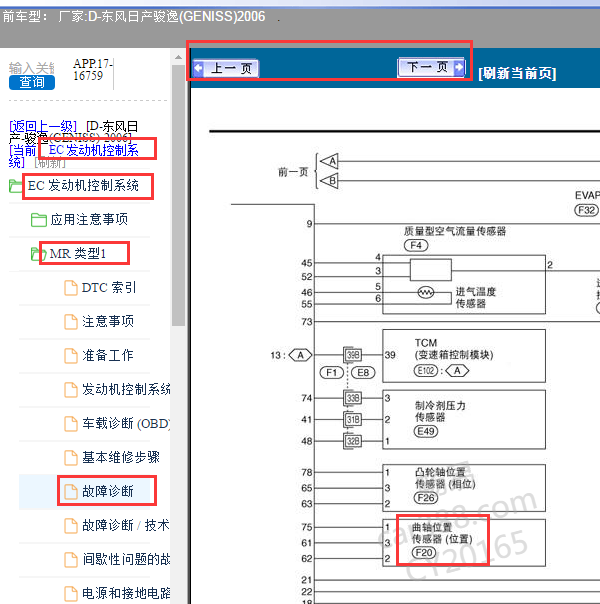Click the page icon beside 注意事项

point(71,322)
